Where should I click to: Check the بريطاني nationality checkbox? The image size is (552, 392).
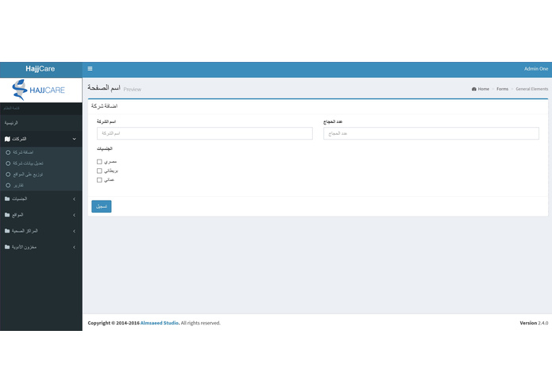(x=99, y=171)
